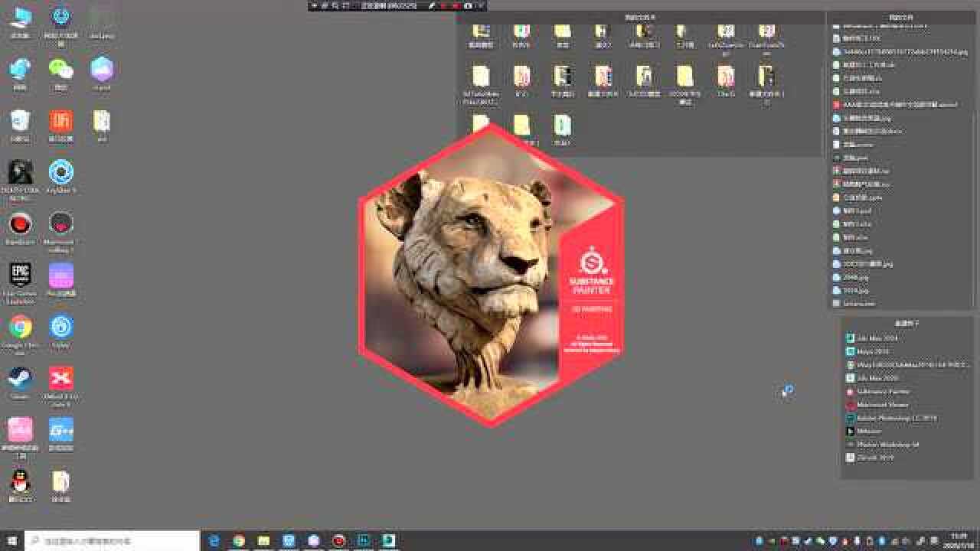Screen dimensions: 980x551
Task: Launch Adobe Photoshop CC 2019 from list
Action: click(x=891, y=419)
